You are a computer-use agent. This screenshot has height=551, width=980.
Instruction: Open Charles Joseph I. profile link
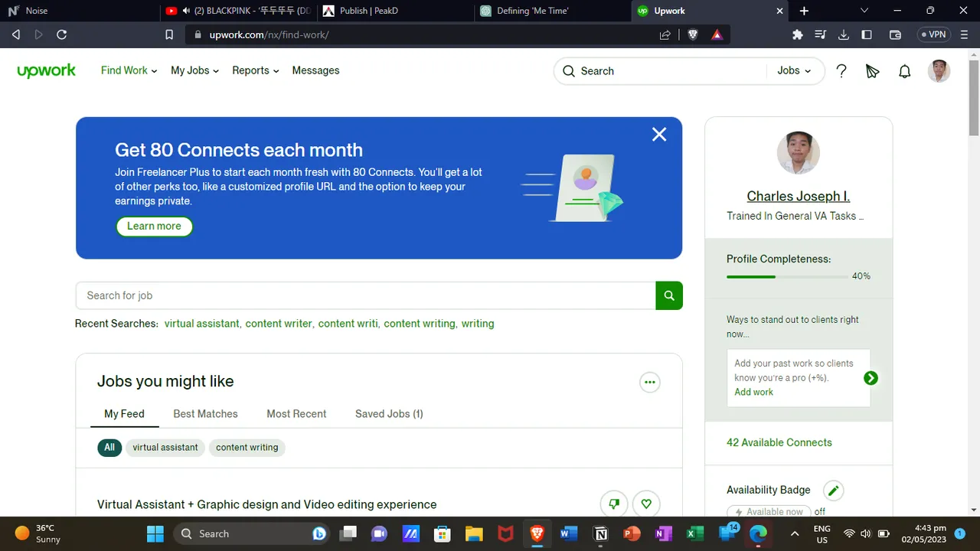tap(799, 196)
